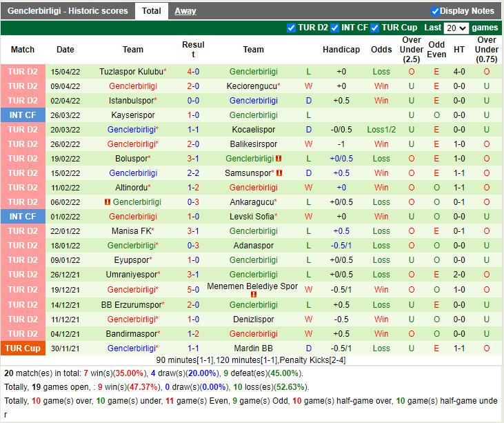Viewport: 504px width, 423px height.
Task: Open Umraniyespor team link
Action: [x=132, y=275]
